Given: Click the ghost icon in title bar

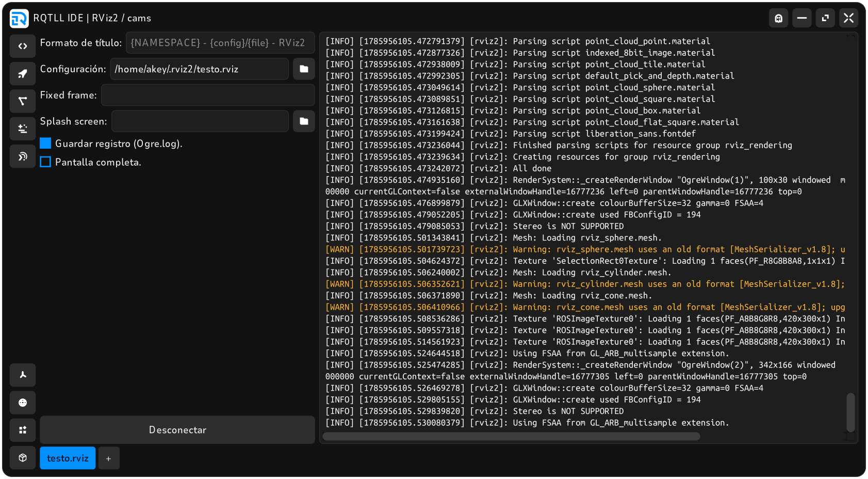Looking at the screenshot, I should click(x=778, y=18).
